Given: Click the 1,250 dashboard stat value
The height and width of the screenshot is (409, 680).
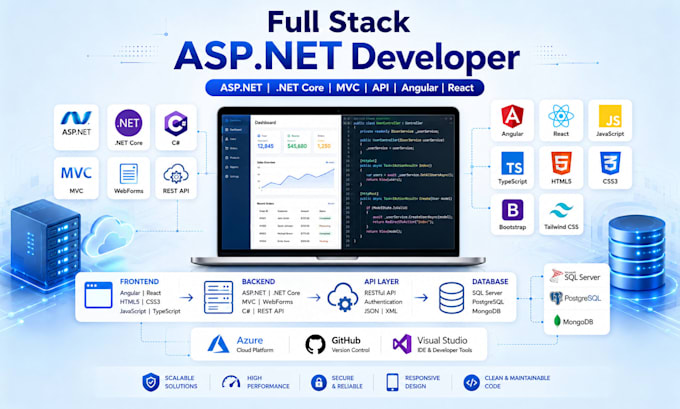Looking at the screenshot, I should click(324, 146).
